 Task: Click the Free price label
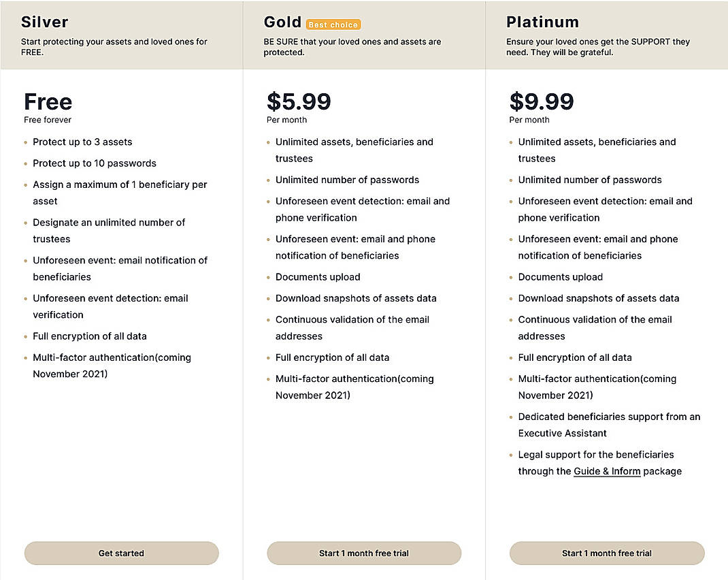pyautogui.click(x=48, y=101)
